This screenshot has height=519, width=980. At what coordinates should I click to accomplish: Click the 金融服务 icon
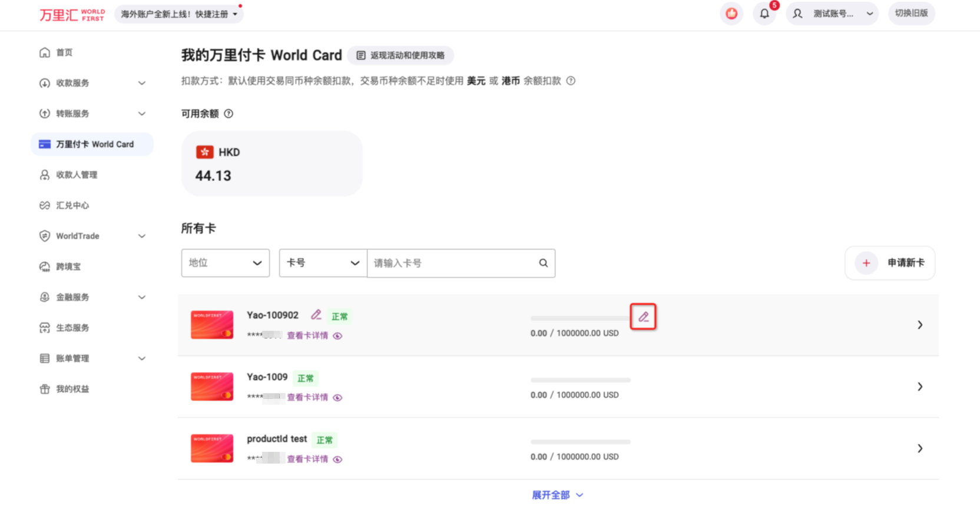click(x=45, y=297)
